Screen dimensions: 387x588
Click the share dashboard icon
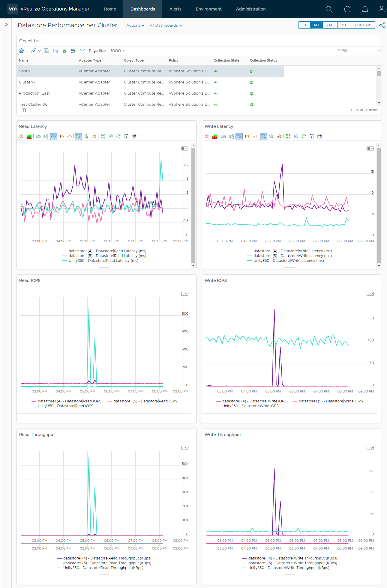click(x=382, y=25)
